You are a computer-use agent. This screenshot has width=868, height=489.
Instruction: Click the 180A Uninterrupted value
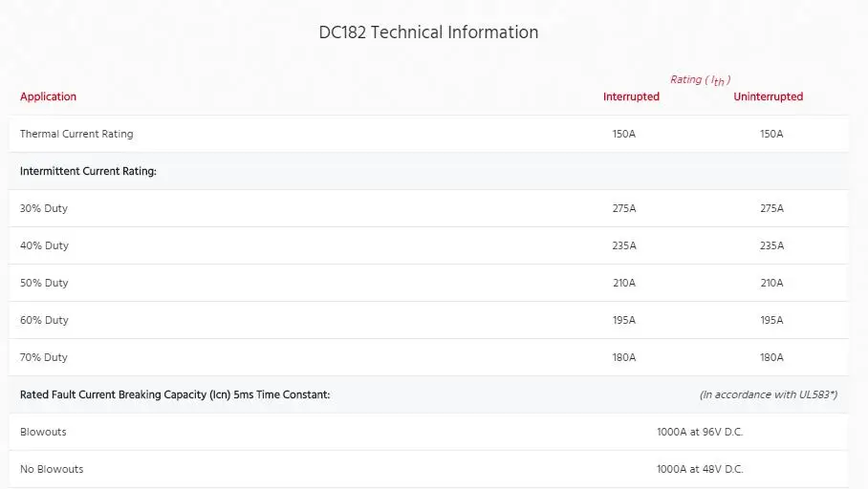click(x=771, y=357)
